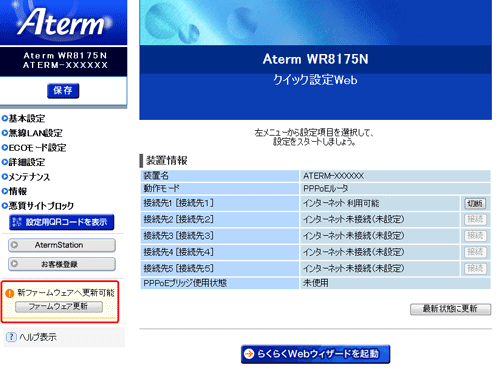Click the arrow icon on お客様登録 button
The width and height of the screenshot is (500, 375).
click(14, 264)
